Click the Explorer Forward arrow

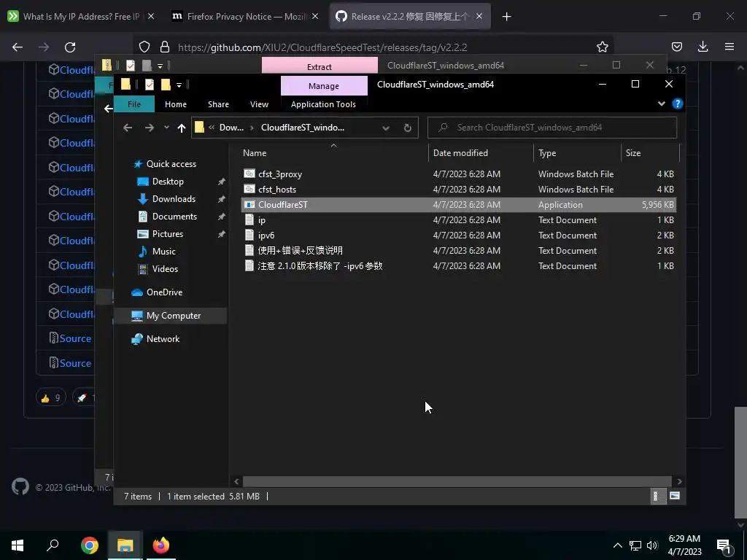tap(149, 128)
